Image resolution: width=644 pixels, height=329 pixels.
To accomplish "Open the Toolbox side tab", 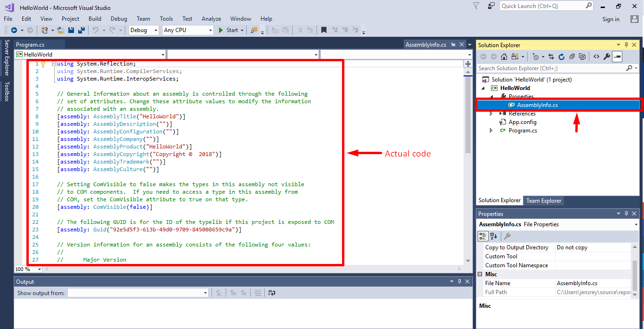I will tap(7, 92).
